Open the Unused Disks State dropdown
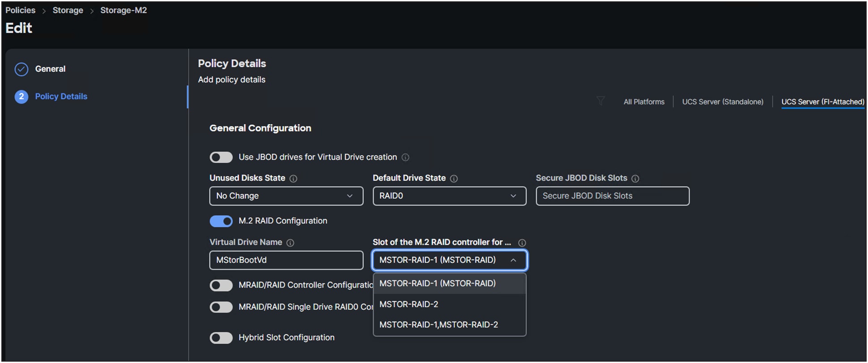The width and height of the screenshot is (868, 363). [286, 196]
